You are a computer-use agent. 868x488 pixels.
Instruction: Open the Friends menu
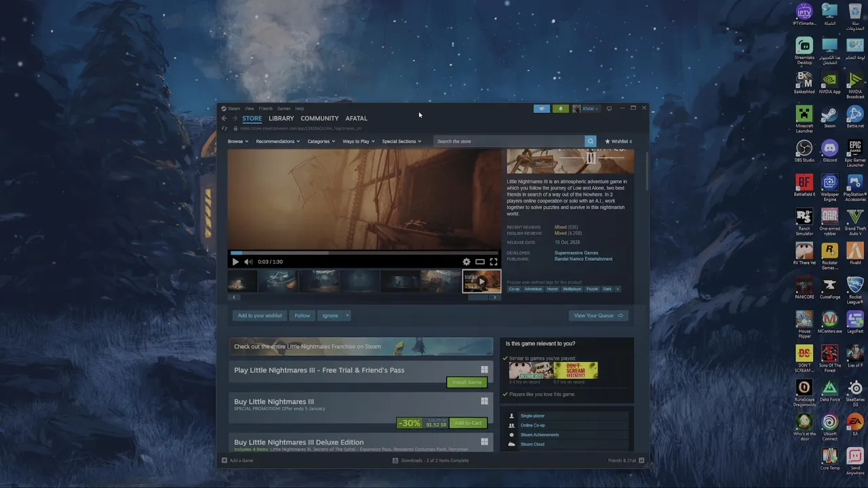(265, 108)
